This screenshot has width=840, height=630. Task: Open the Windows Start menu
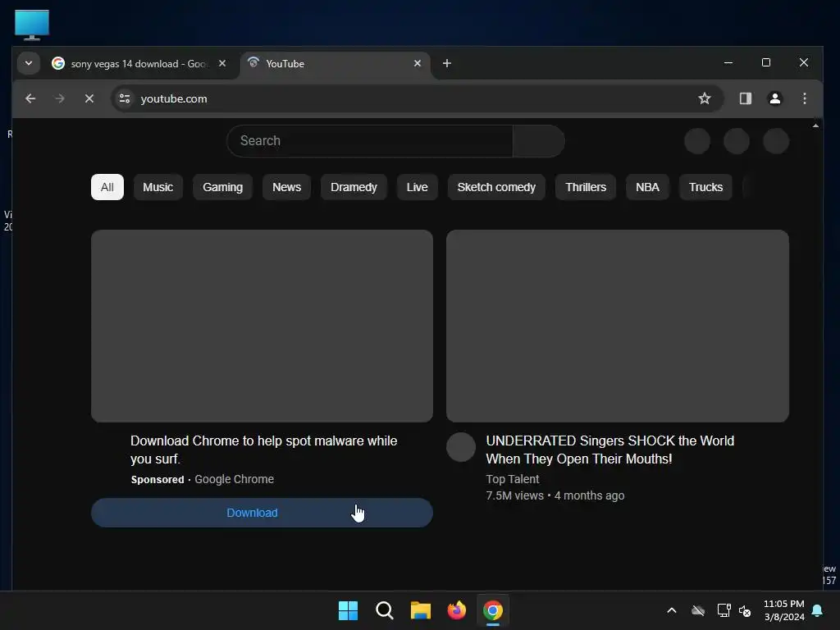click(x=348, y=610)
